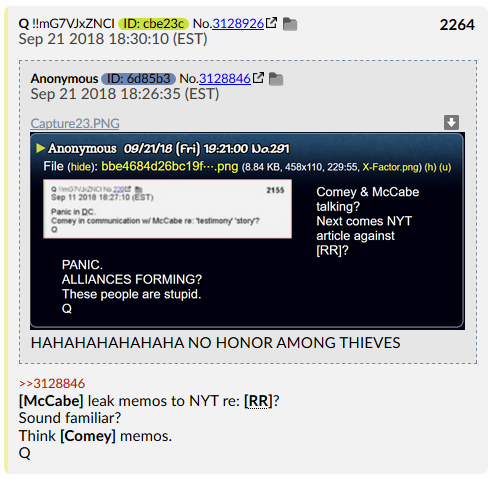The width and height of the screenshot is (493, 479).
Task: Click the dotted-underlined [RR] abbreviation
Action: [x=258, y=401]
